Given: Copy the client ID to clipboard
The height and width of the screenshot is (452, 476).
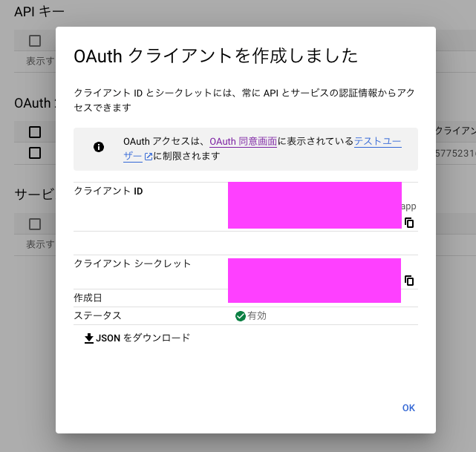Looking at the screenshot, I should pyautogui.click(x=409, y=223).
